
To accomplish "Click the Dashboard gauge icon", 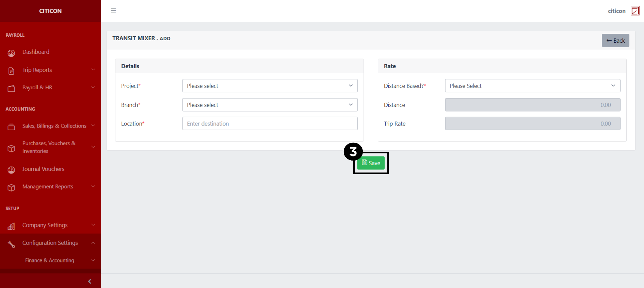I will point(11,53).
